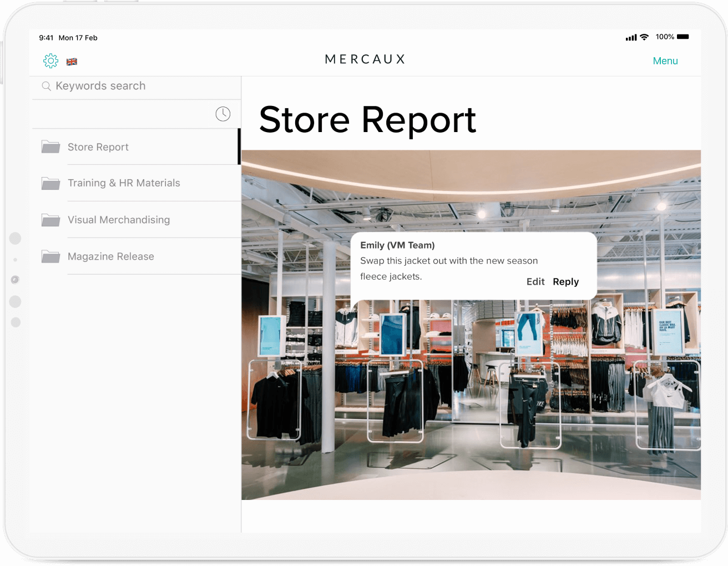Select the Store Report sidebar item

(x=98, y=147)
